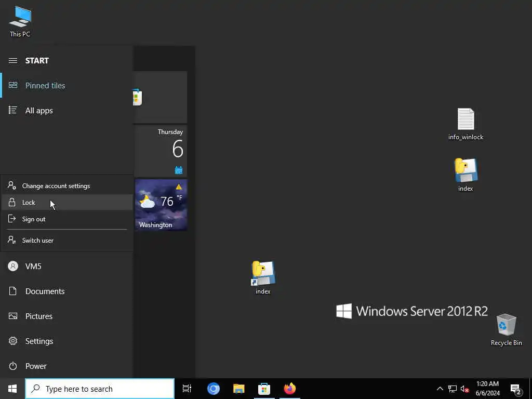Open the clock showing 1:20 AM
This screenshot has height=399, width=532.
[487, 389]
